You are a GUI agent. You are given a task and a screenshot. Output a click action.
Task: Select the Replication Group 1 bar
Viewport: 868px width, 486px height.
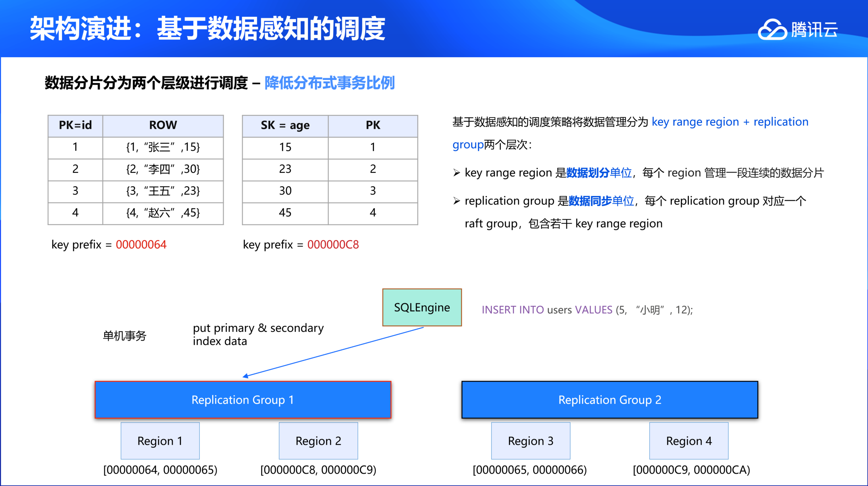(243, 400)
